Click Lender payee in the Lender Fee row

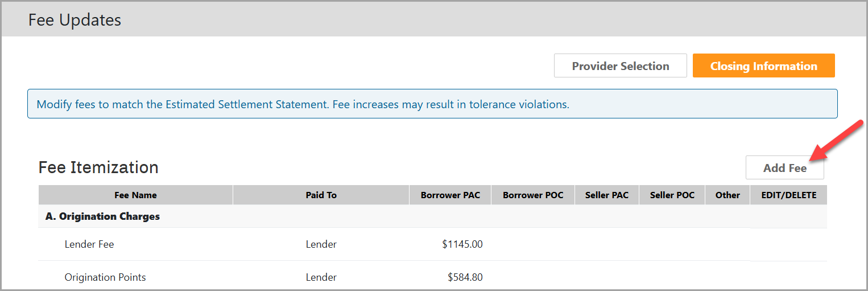321,244
